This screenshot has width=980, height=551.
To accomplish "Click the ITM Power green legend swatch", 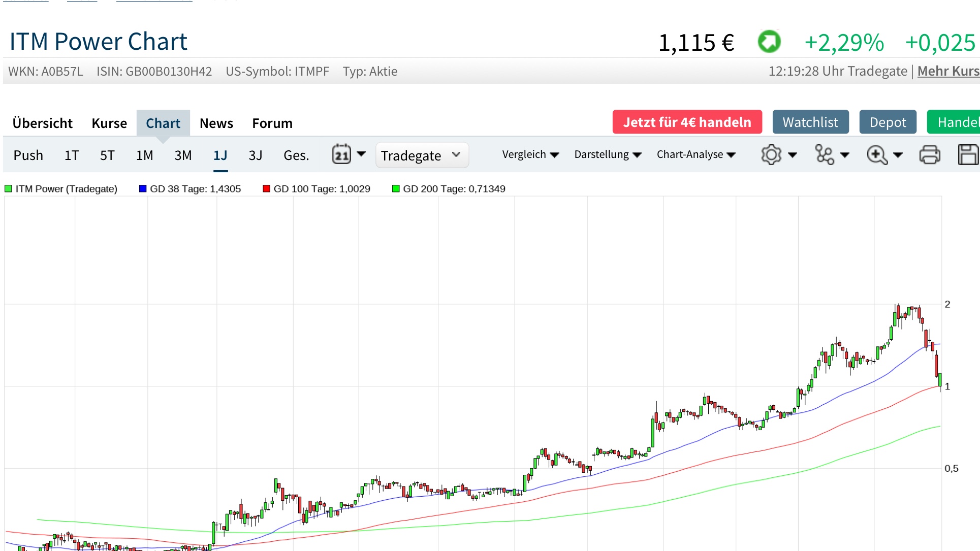I will [8, 189].
